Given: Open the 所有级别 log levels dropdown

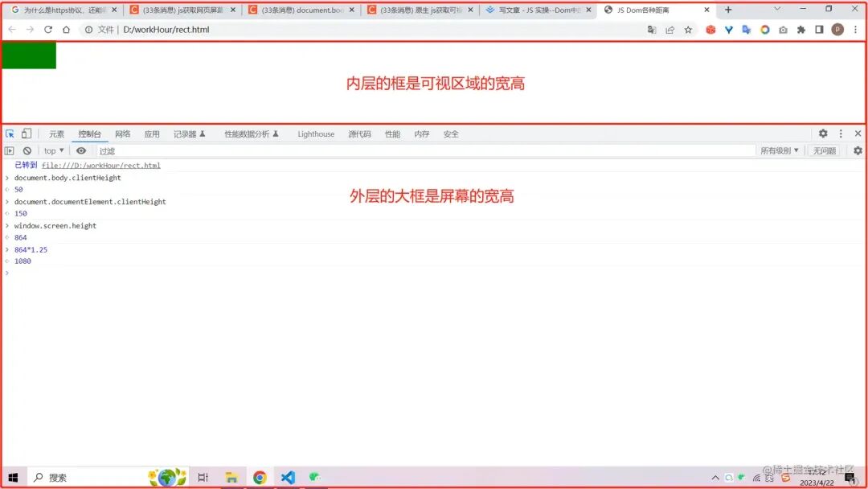Looking at the screenshot, I should tap(779, 150).
